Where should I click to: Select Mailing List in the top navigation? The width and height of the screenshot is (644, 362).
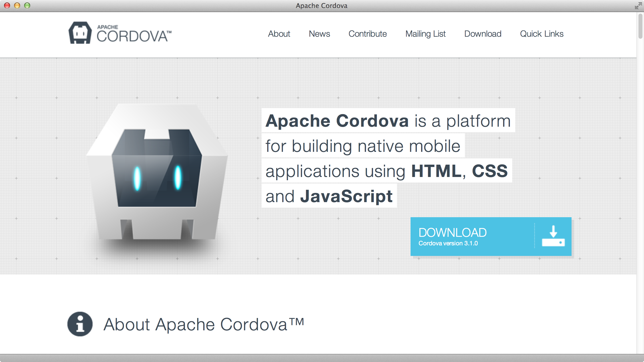(425, 34)
